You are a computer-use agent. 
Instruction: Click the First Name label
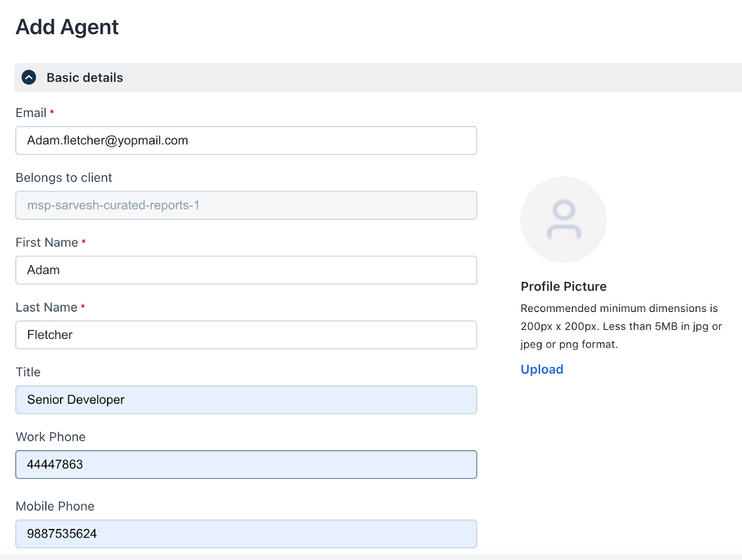[47, 242]
